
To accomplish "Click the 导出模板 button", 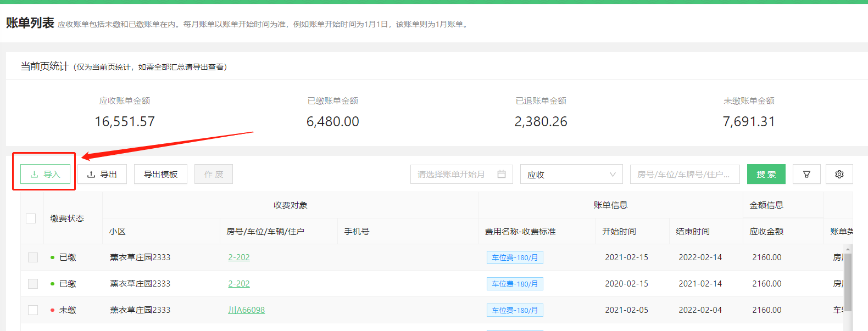I will [160, 174].
